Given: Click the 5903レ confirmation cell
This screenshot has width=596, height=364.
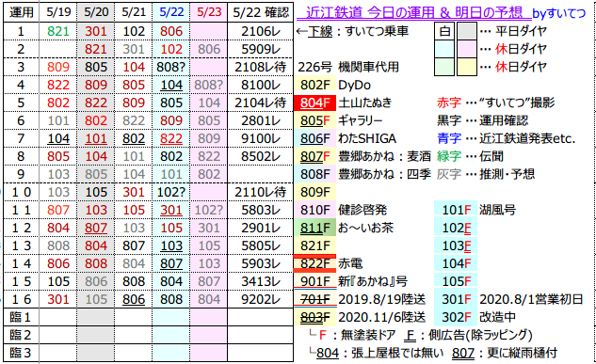Looking at the screenshot, I should pyautogui.click(x=261, y=263).
